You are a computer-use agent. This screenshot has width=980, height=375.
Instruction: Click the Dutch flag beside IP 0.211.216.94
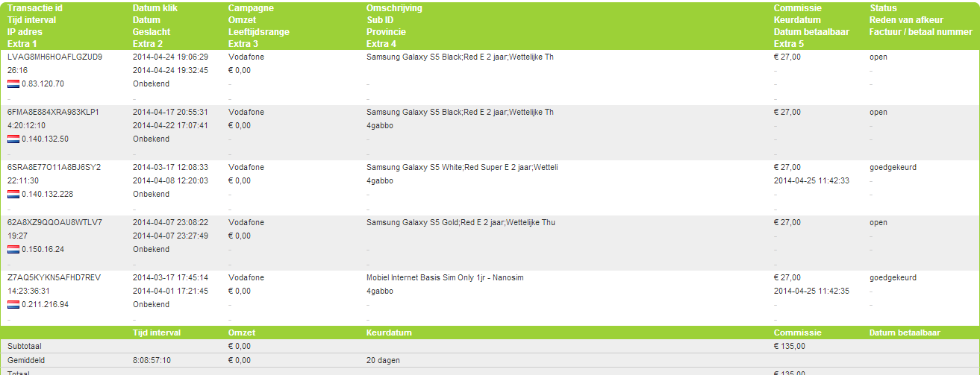click(13, 304)
